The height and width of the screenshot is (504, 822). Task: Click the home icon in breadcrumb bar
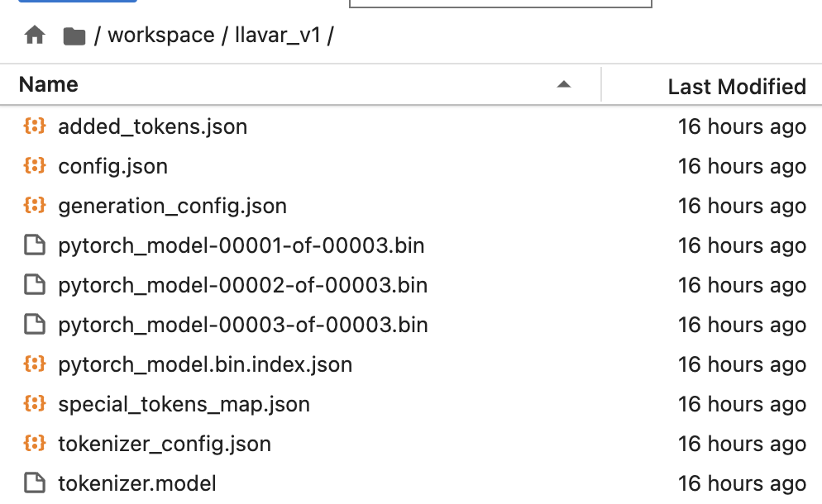click(x=34, y=36)
